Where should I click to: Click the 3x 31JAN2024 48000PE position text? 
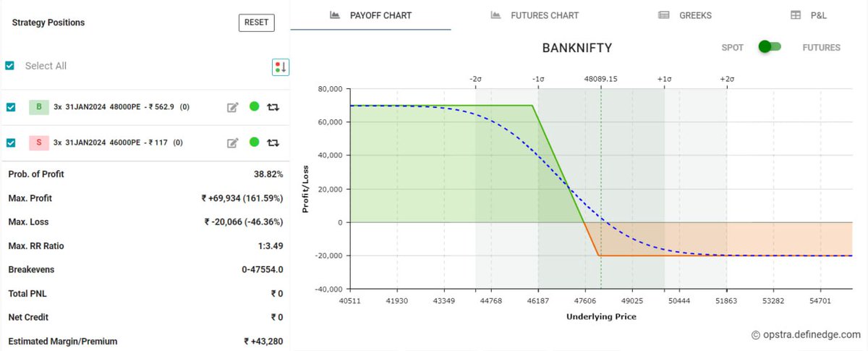click(122, 107)
